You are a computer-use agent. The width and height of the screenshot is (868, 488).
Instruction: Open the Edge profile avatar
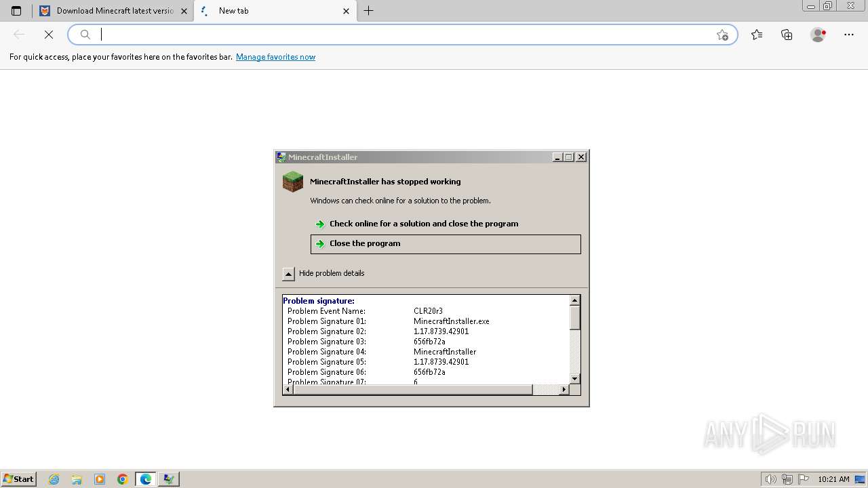pyautogui.click(x=818, y=35)
